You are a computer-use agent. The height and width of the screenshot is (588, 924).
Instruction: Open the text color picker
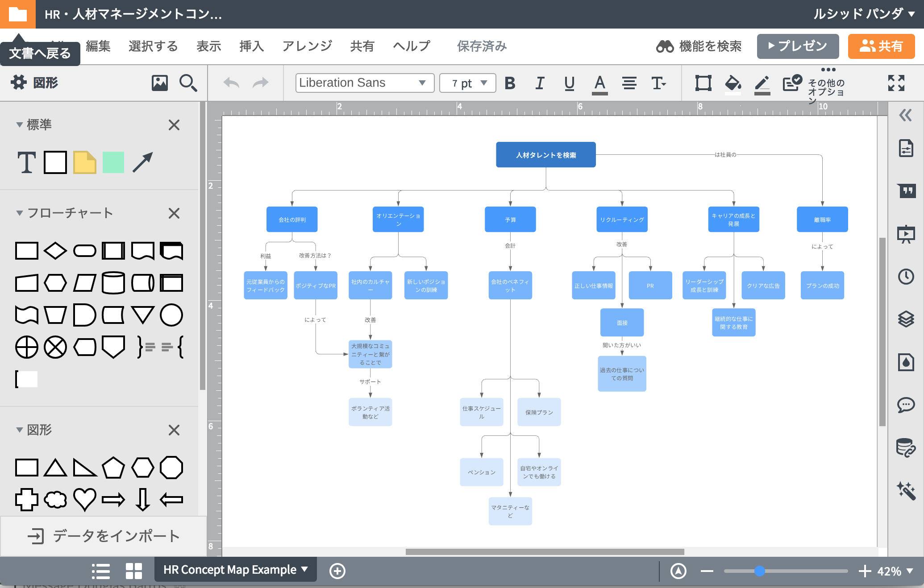pos(599,84)
